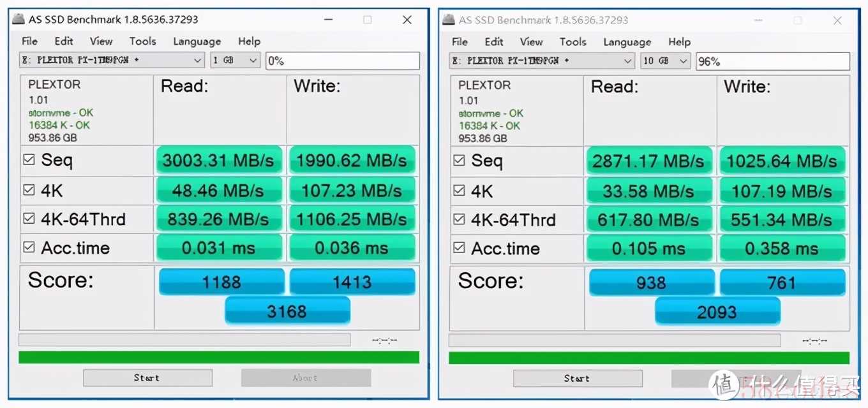Click 4K-64Thrd write value 1106.25 MB/s
Viewport: 868px width, 408px height.
(352, 219)
